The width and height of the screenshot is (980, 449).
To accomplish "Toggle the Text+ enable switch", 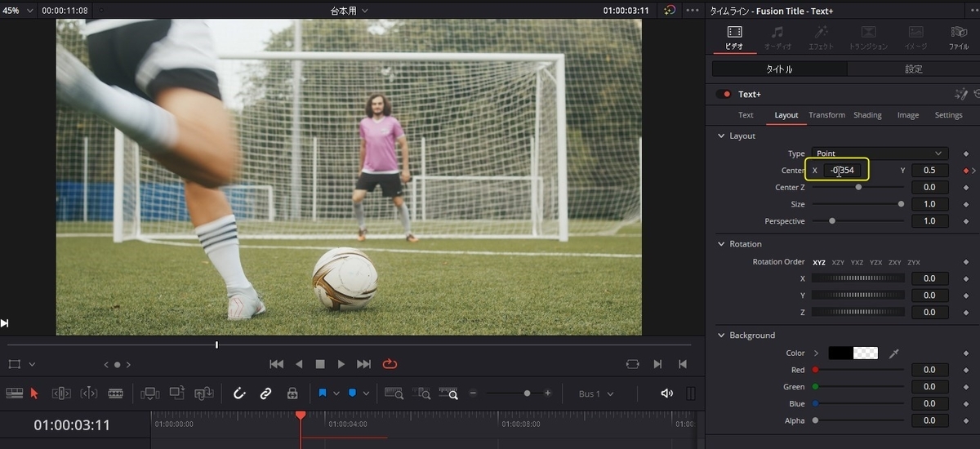I will 724,95.
